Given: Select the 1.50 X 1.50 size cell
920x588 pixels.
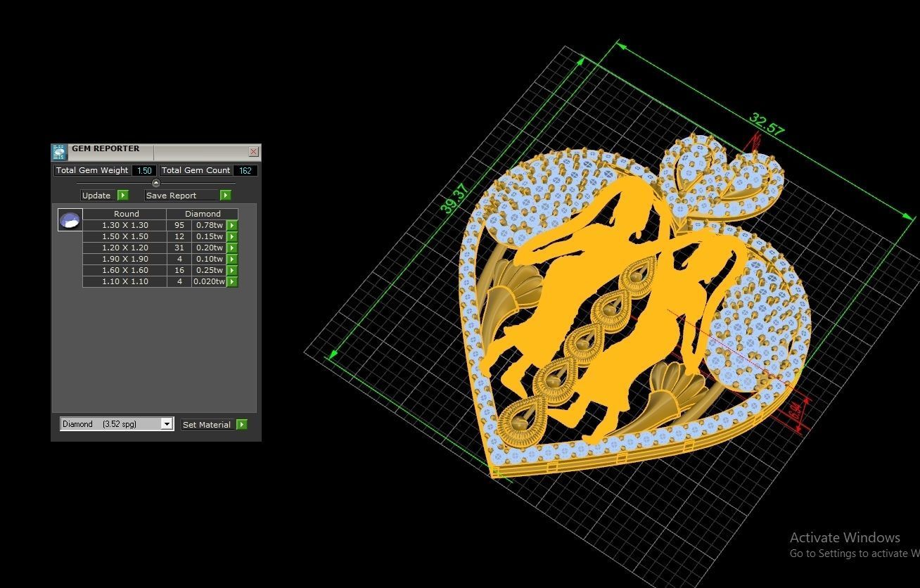Looking at the screenshot, I should 125,237.
